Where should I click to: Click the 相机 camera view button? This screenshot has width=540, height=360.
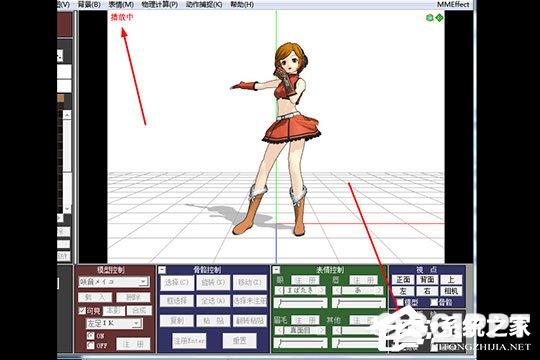pos(451,291)
